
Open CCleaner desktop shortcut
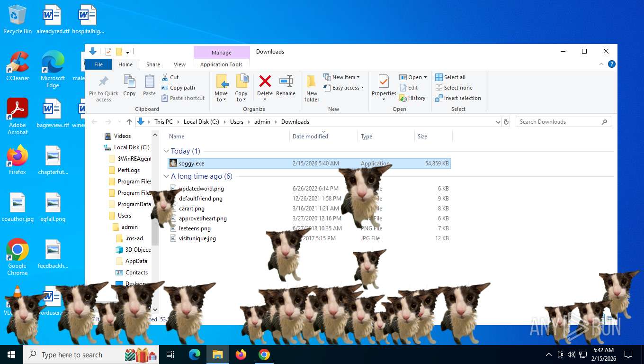[x=18, y=66]
